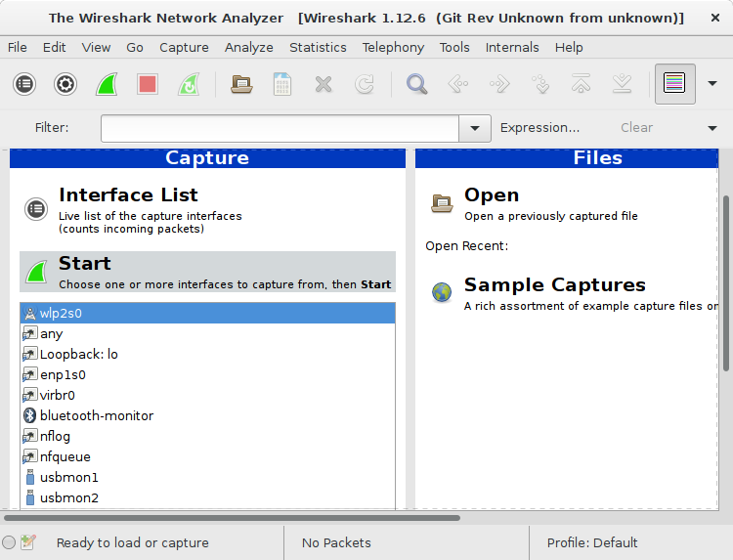Image resolution: width=733 pixels, height=560 pixels.
Task: Select the nflog interface
Action: [x=207, y=436]
